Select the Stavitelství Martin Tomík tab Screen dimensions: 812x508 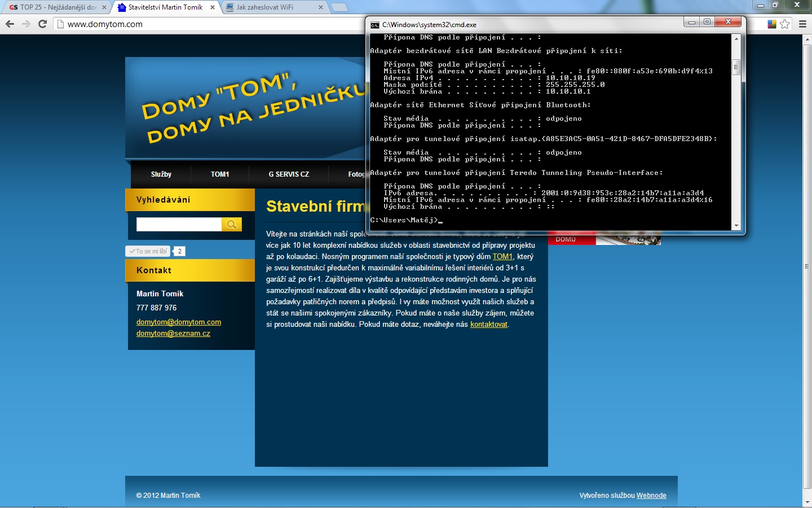(165, 7)
